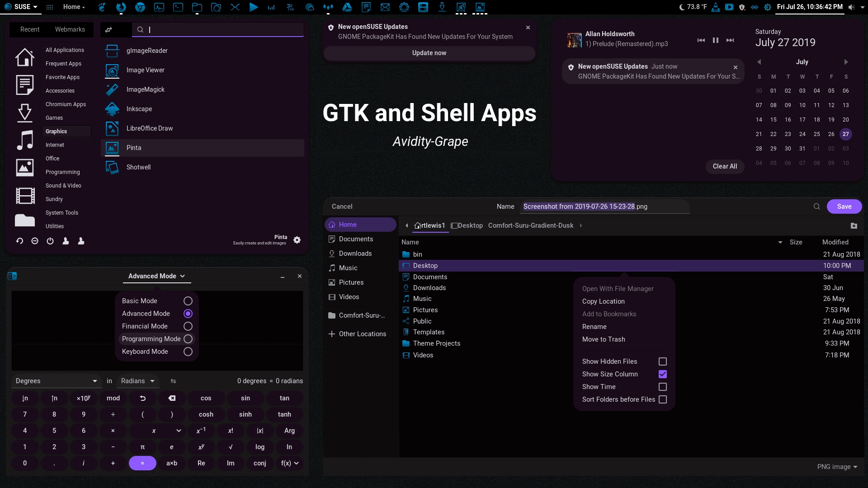Click the backspace key in calculator
The width and height of the screenshot is (868, 488).
coord(172,398)
